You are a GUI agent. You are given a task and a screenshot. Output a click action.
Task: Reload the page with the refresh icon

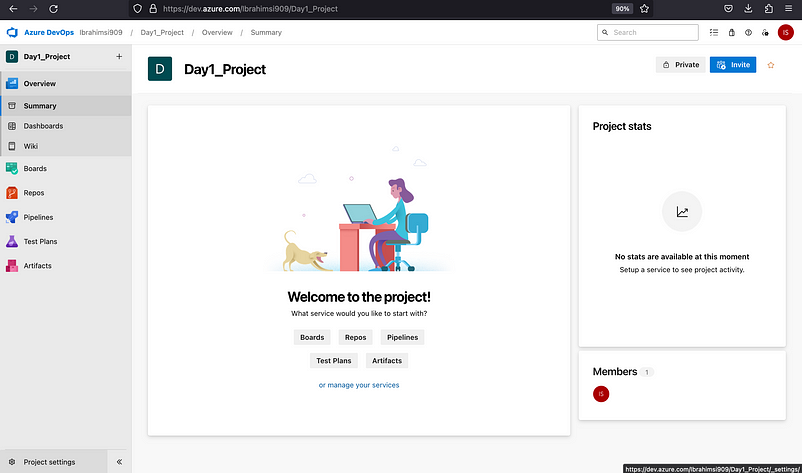[53, 9]
